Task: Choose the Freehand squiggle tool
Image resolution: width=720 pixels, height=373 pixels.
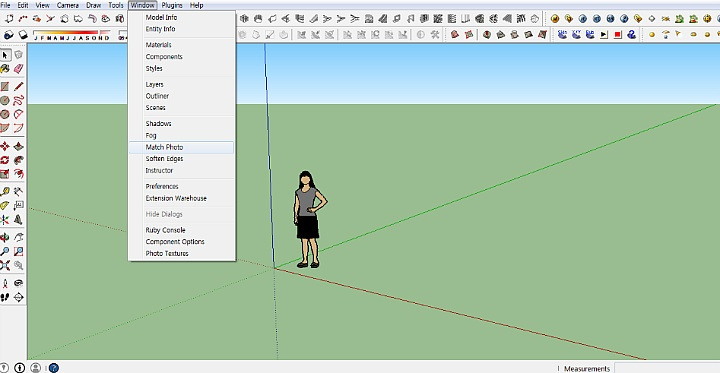Action: click(x=18, y=101)
